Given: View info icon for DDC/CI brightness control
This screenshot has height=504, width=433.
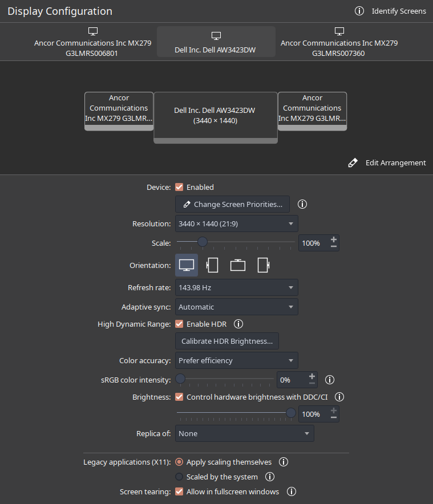Looking at the screenshot, I should tap(339, 397).
